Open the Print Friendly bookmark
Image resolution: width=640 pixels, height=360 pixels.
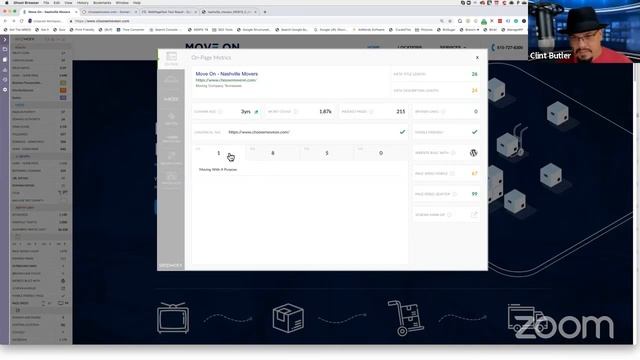pos(82,30)
